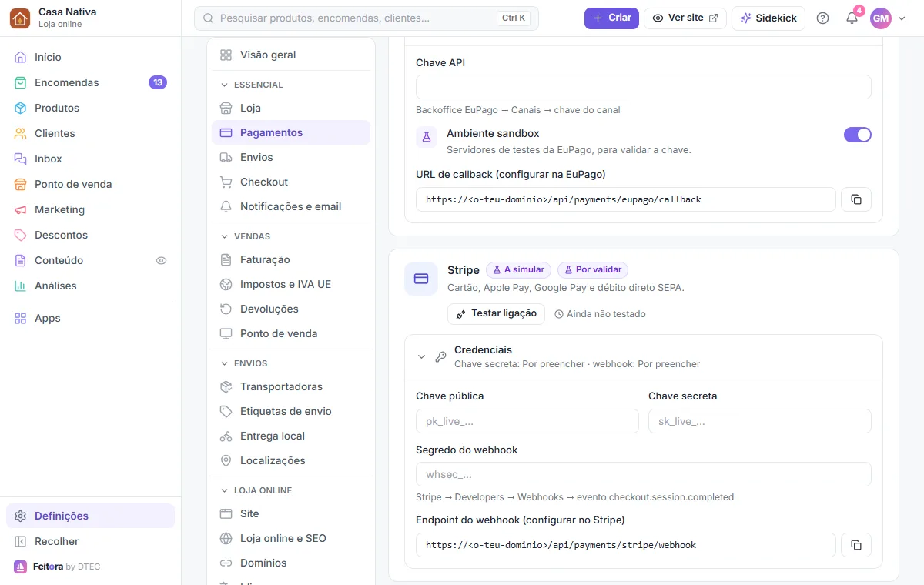This screenshot has height=585, width=924.
Task: Open Notificações e email settings
Action: (x=291, y=206)
